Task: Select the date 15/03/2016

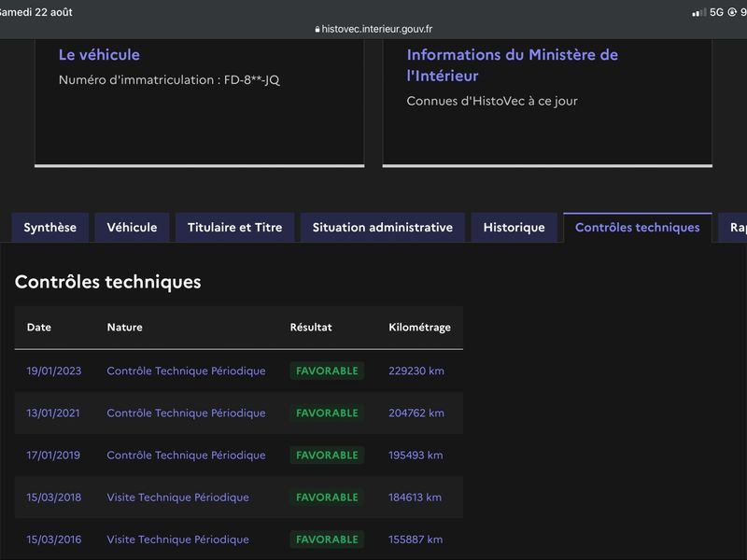Action: click(x=54, y=539)
